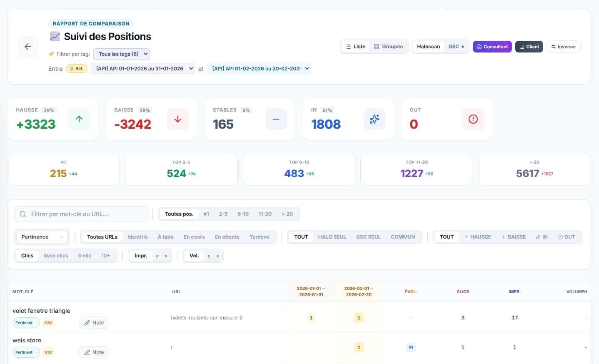Switch to the Groupée view tab

(388, 46)
